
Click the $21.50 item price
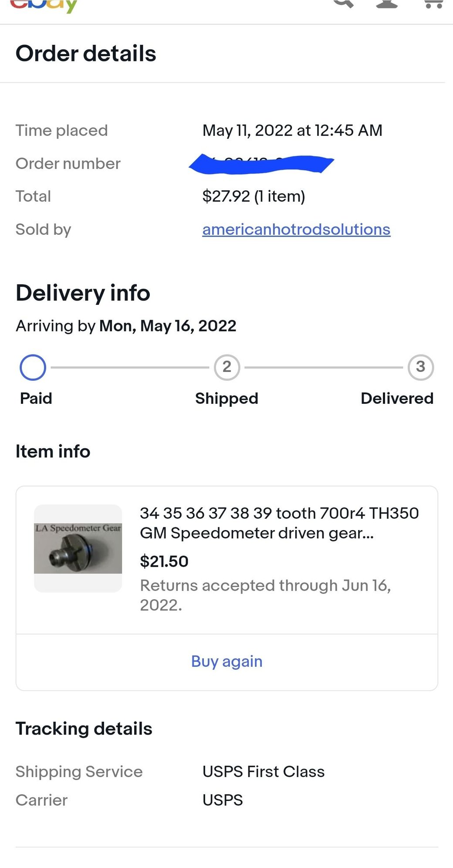point(164,561)
